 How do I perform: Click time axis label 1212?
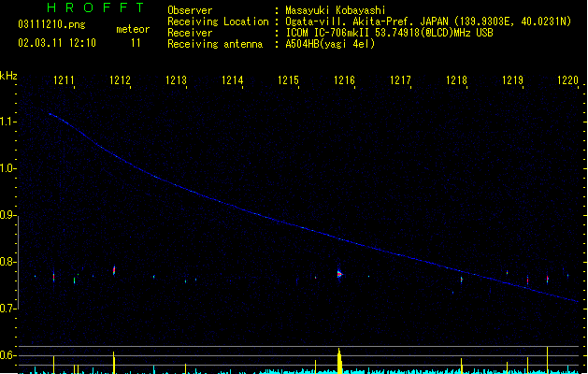[120, 80]
